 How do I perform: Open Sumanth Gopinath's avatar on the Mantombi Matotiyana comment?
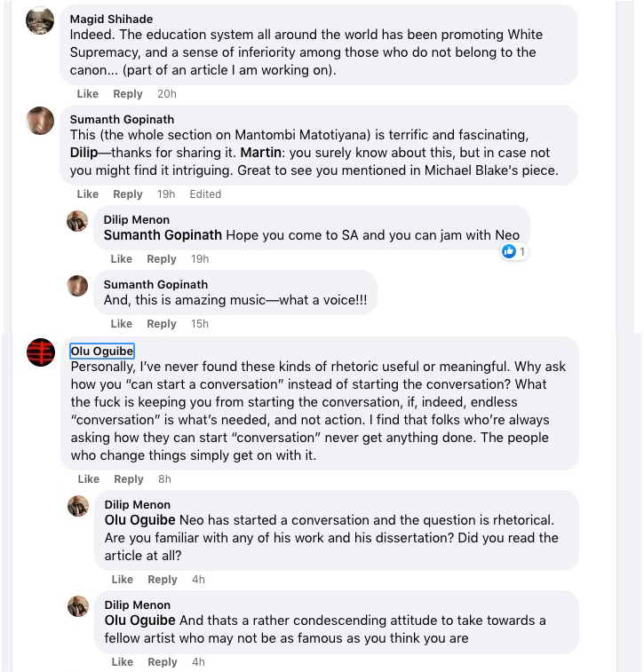40,120
